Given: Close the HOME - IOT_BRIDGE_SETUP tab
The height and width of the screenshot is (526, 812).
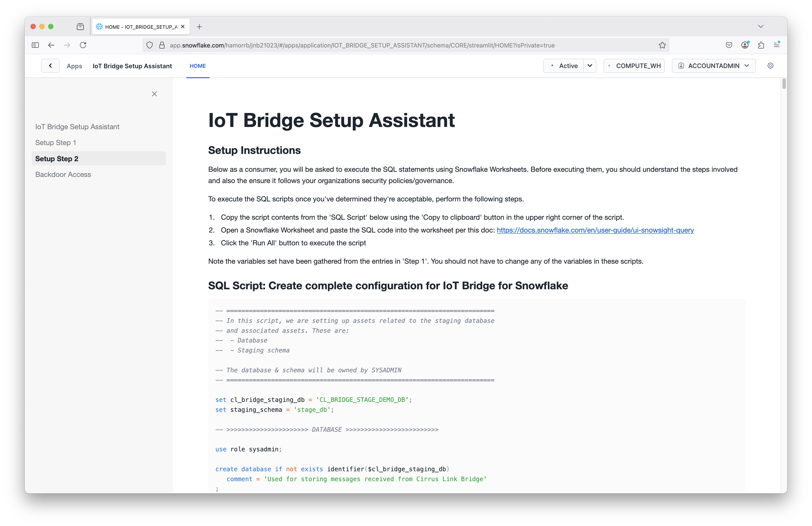Looking at the screenshot, I should tap(183, 27).
